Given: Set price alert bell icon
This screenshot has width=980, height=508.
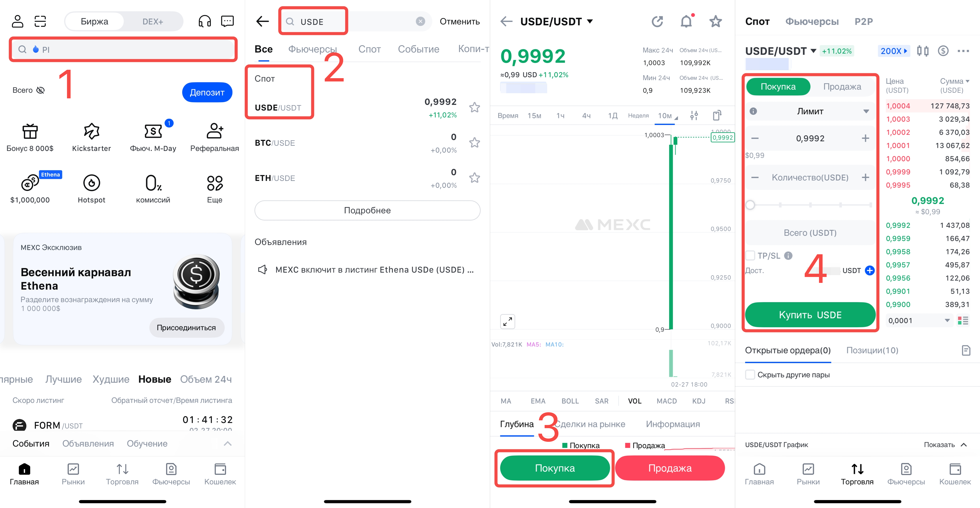Looking at the screenshot, I should point(686,21).
